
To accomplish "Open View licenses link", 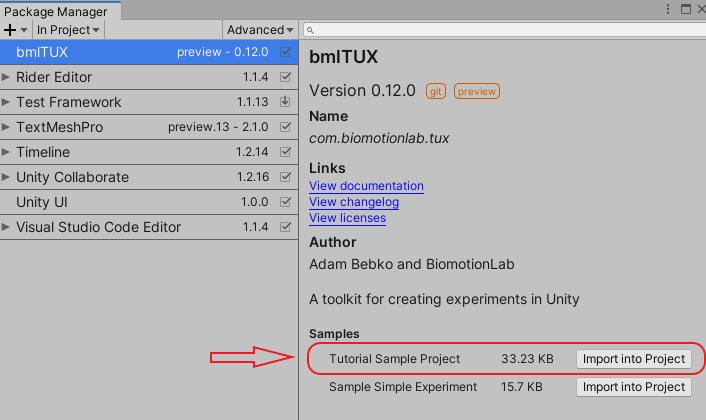I will pos(347,218).
